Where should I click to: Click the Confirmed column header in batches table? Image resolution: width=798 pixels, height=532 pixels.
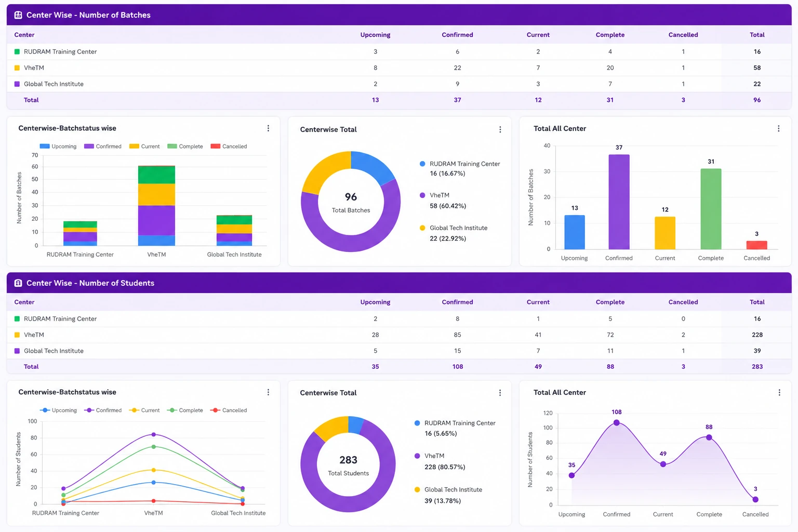(x=457, y=35)
